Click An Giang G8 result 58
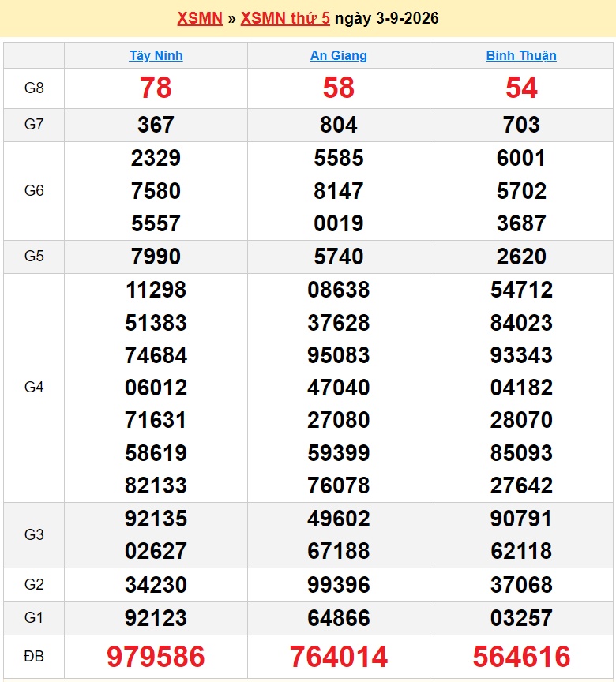Image resolution: width=616 pixels, height=682 pixels. coord(339,88)
